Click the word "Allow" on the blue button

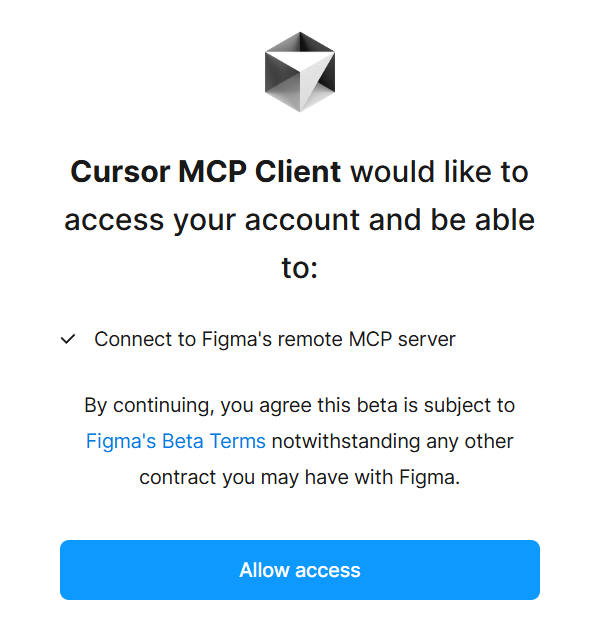click(x=263, y=571)
